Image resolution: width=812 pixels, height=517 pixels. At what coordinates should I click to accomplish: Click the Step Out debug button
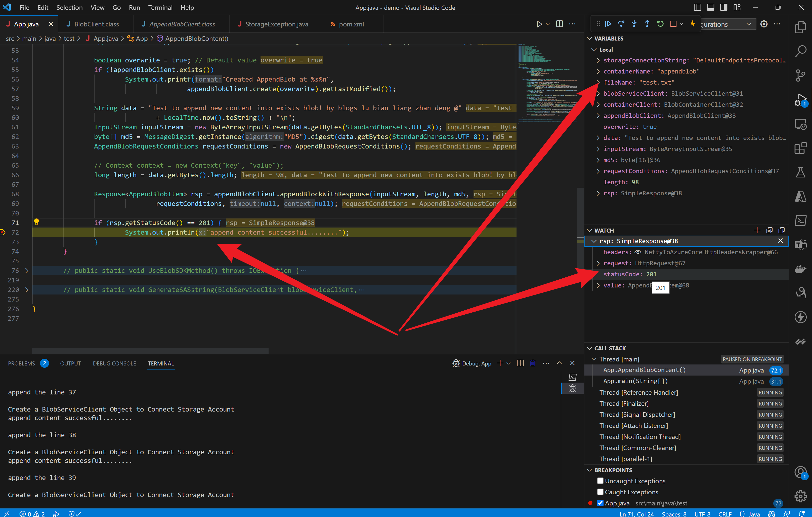tap(647, 24)
